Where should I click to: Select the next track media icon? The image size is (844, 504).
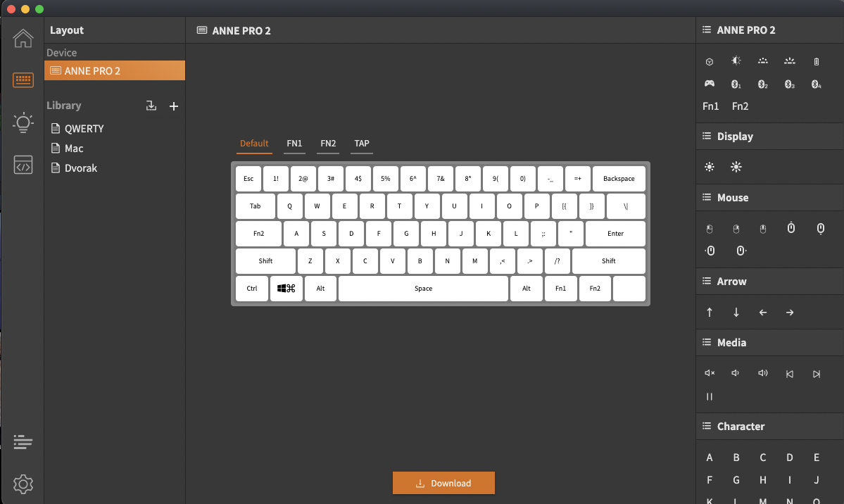[x=817, y=374]
